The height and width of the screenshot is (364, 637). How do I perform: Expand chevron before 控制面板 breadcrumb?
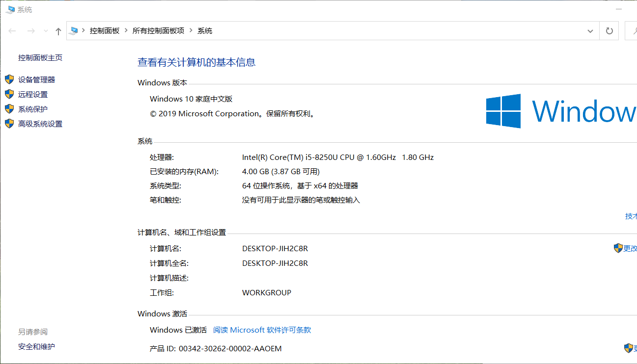(x=83, y=30)
